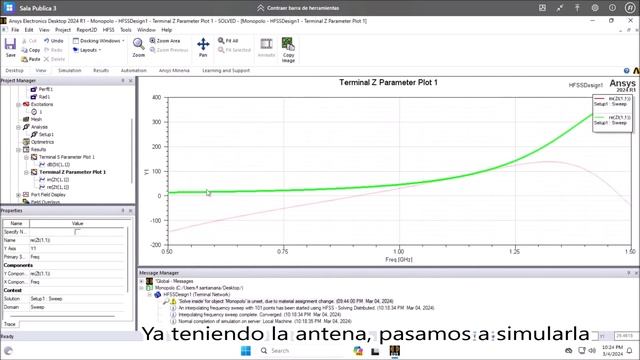Click the Redo button
Image resolution: width=640 pixels, height=360 pixels.
53,50
